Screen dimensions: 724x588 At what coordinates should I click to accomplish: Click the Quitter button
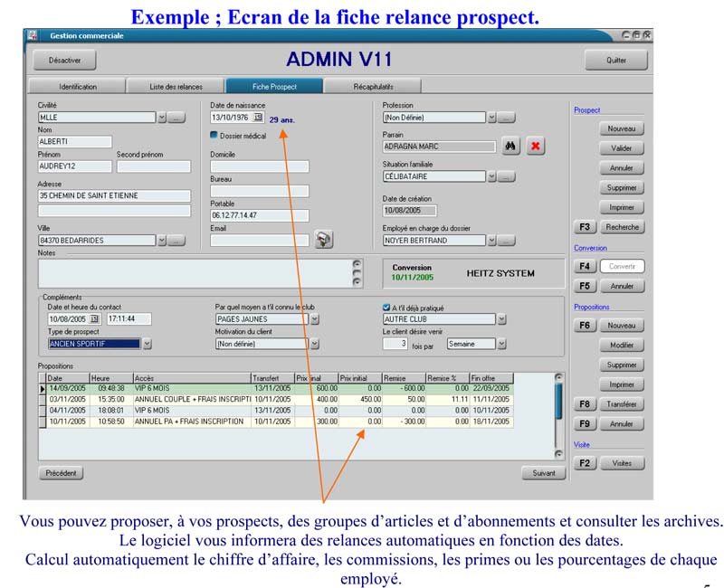pyautogui.click(x=616, y=60)
